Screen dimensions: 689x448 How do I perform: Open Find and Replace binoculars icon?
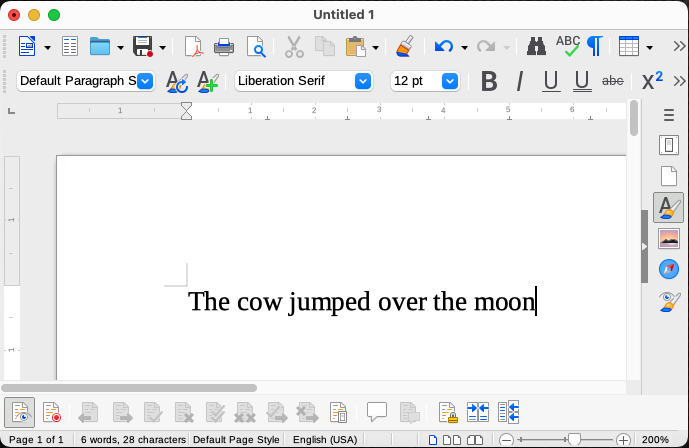coord(536,46)
